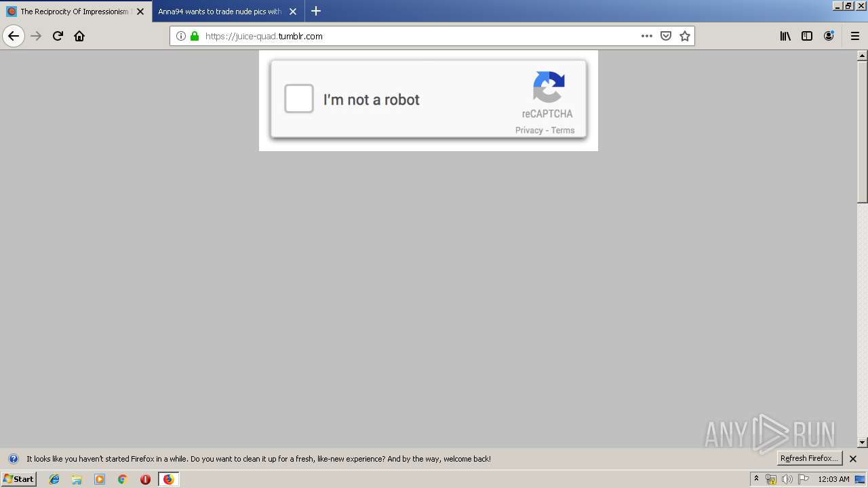This screenshot has height=488, width=868.
Task: Dismiss the Firefox refresh notification bar
Action: point(853,459)
